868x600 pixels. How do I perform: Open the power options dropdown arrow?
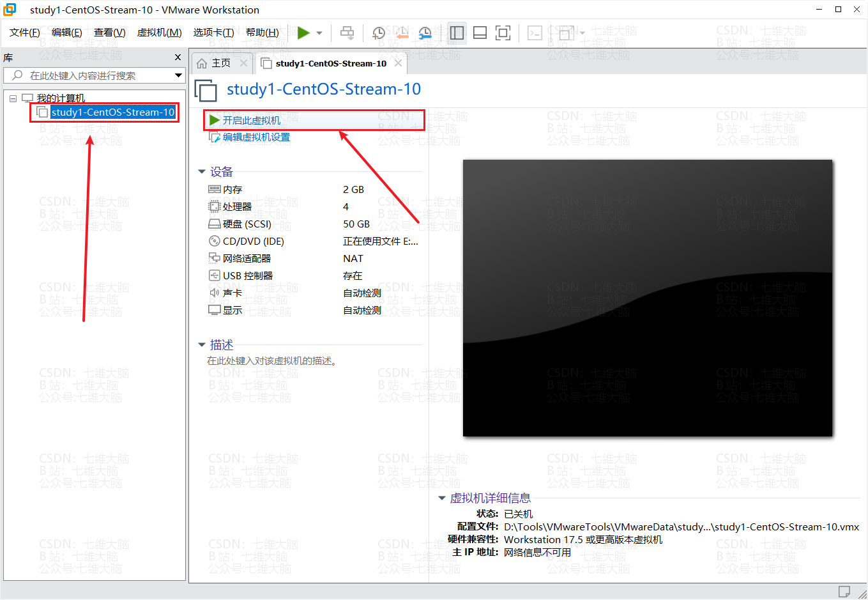point(319,33)
